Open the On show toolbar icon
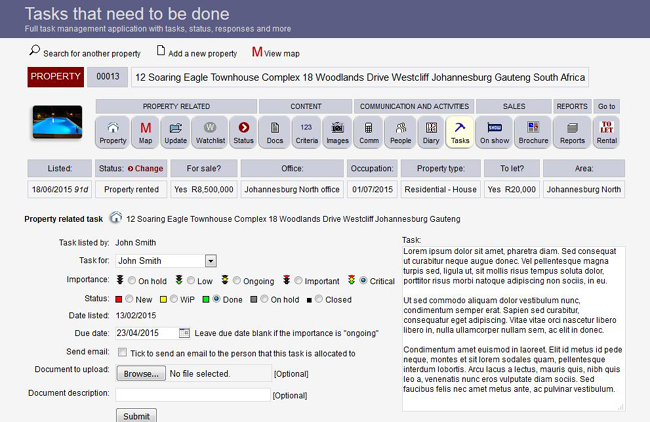The height and width of the screenshot is (422, 650). click(495, 132)
